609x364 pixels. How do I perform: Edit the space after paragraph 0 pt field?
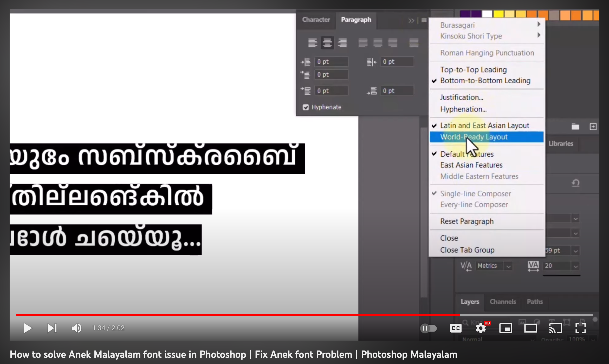(397, 91)
